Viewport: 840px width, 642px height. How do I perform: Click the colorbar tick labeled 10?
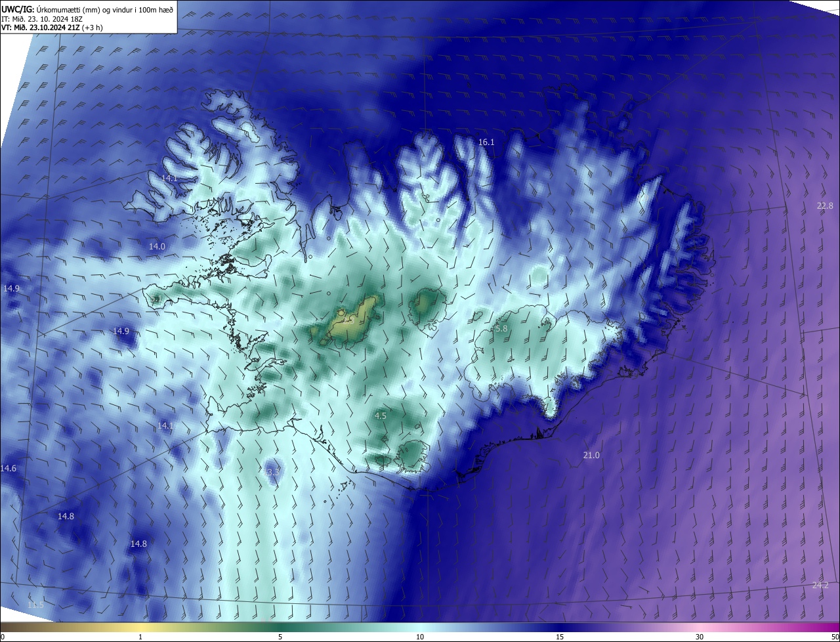tap(420, 637)
